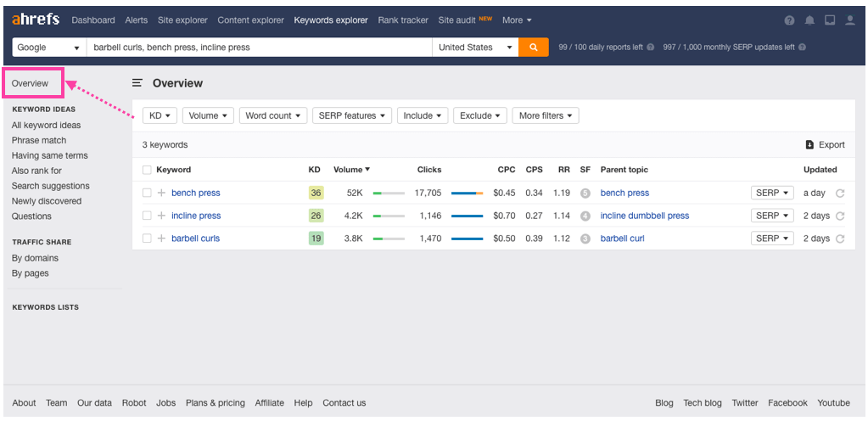Sort table by Volume column header

click(x=351, y=170)
